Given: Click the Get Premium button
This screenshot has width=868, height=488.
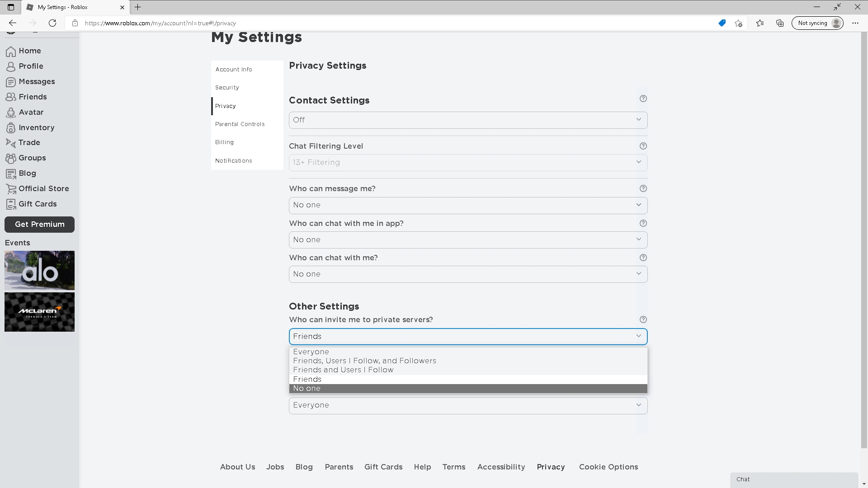Looking at the screenshot, I should pos(40,225).
